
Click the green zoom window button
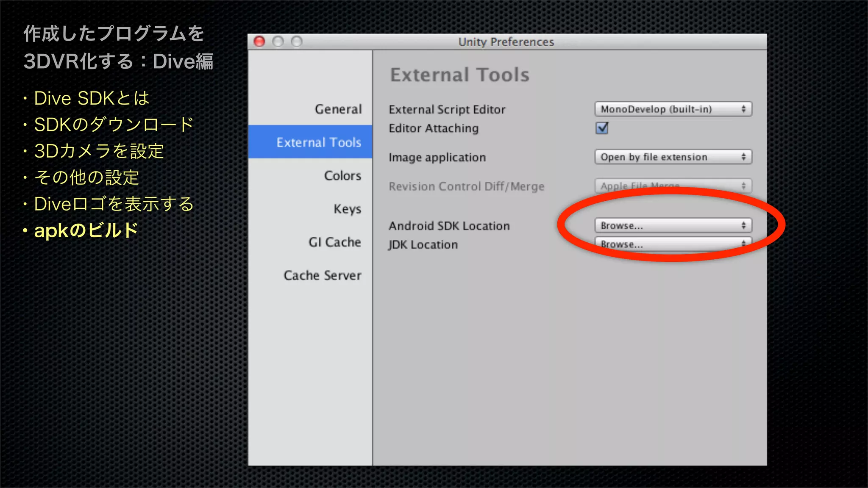pos(297,42)
